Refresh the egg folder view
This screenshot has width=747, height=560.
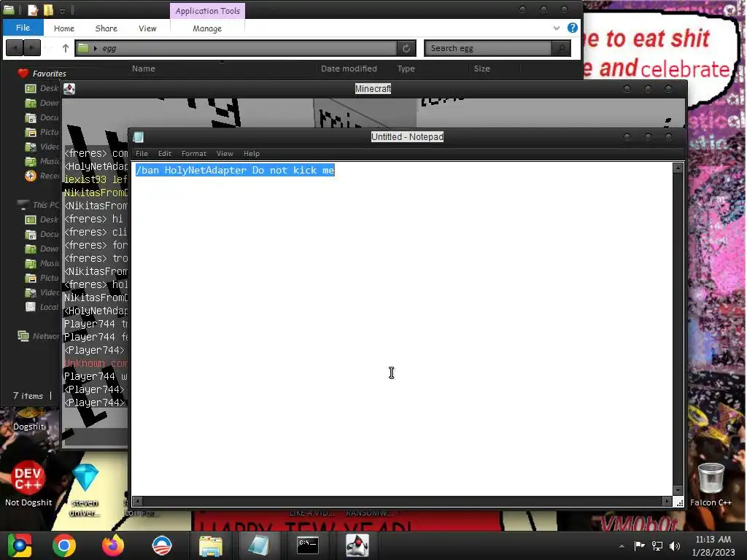tap(406, 48)
